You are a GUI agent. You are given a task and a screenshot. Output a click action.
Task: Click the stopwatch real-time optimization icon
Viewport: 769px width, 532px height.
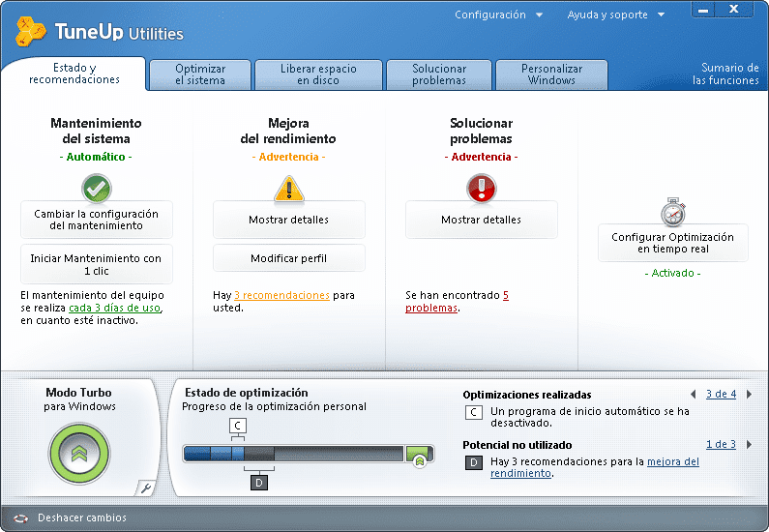pos(673,212)
